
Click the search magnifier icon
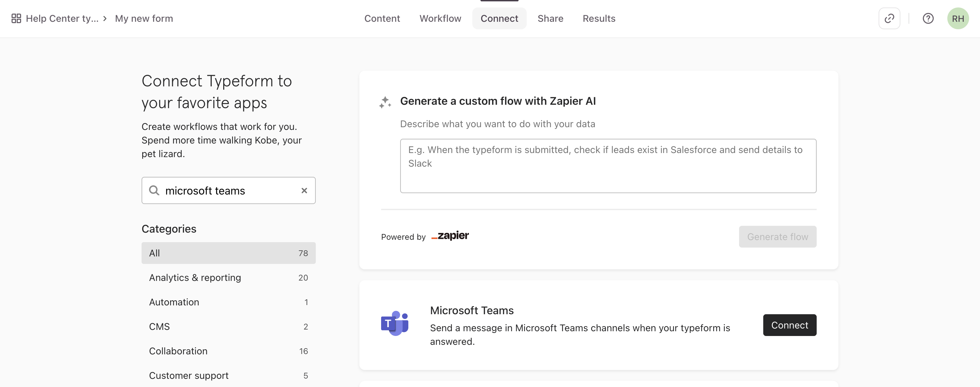coord(154,190)
